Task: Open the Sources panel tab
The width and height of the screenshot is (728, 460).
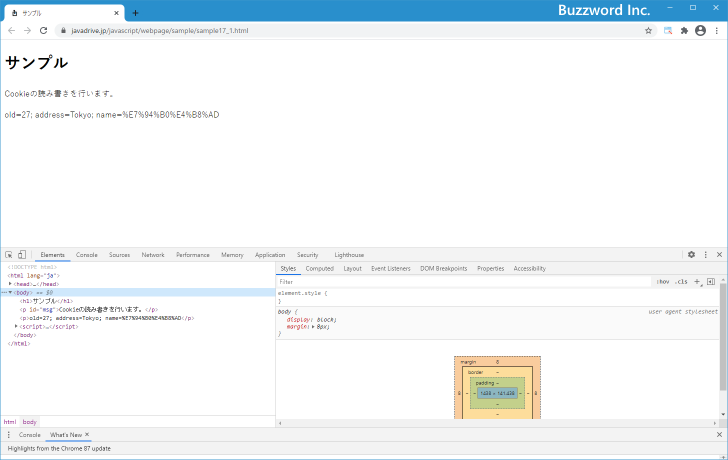Action: 119,255
